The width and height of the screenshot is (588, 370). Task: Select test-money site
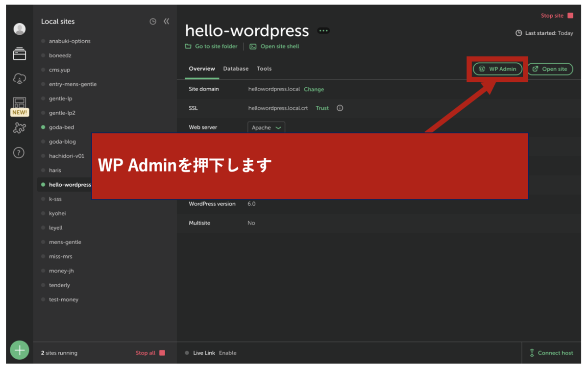[64, 299]
